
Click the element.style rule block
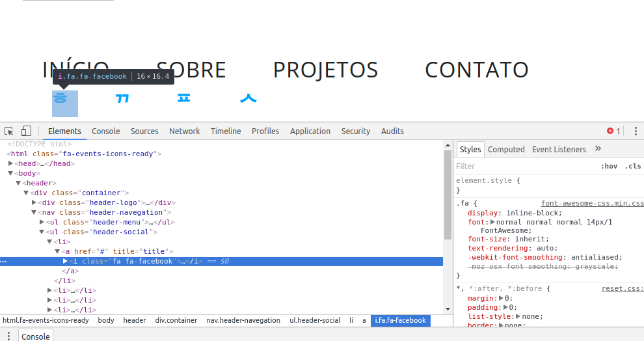549,185
